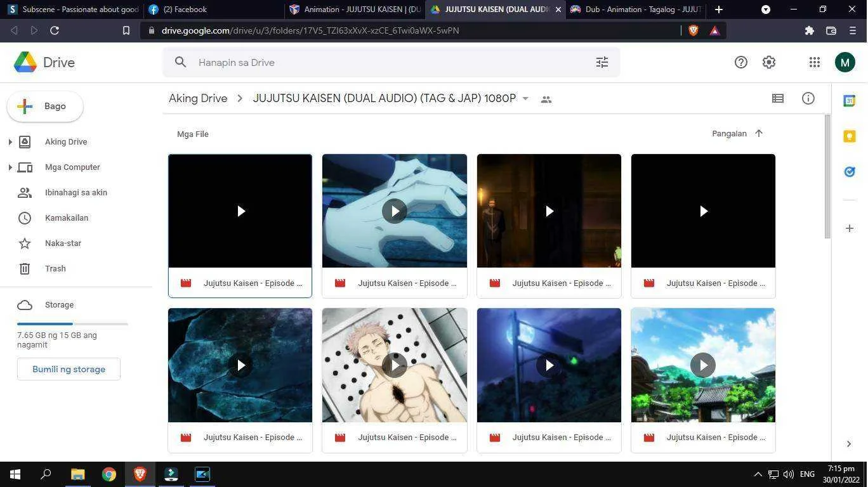Viewport: 868px width, 487px height.
Task: Click the file list vertical scrollbar
Action: coord(827,176)
